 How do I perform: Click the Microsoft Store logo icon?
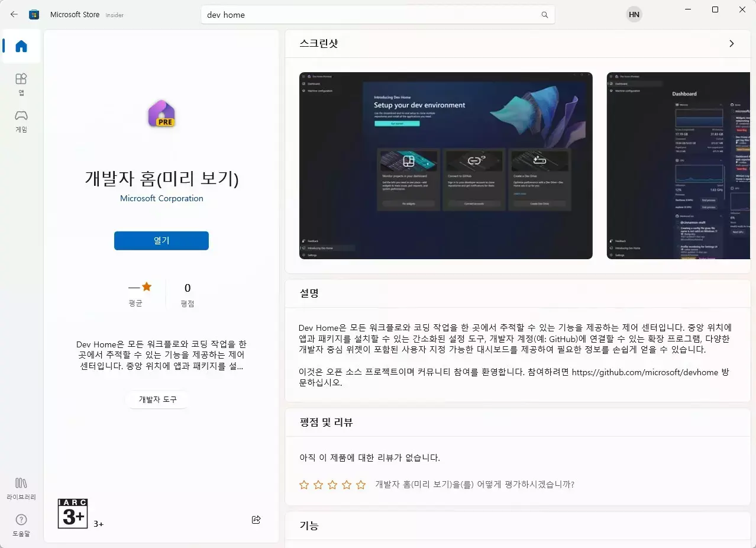(34, 14)
